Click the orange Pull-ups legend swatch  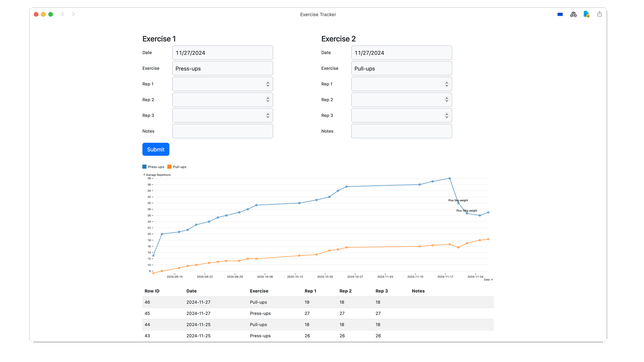[169, 167]
